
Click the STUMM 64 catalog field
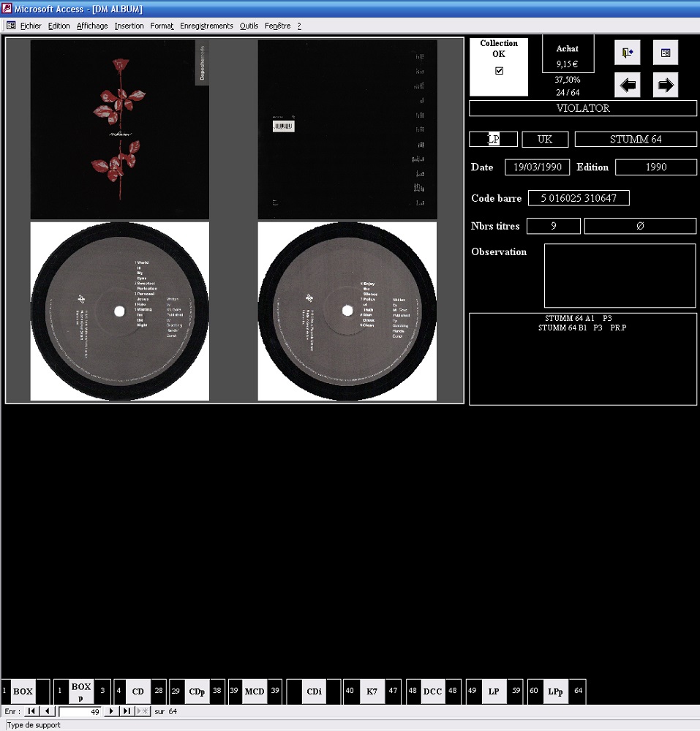(636, 139)
